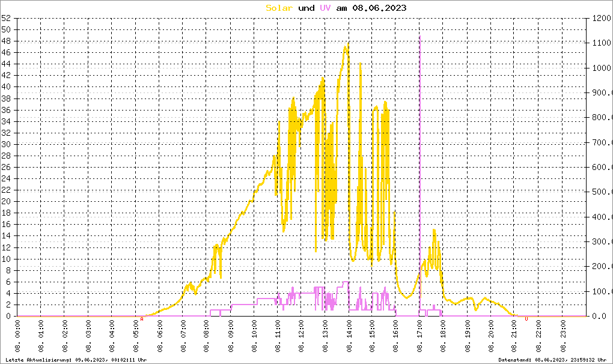Viewport: 613px width, 364px height.
Task: Click the date 08.06.2023 in chart title
Action: coord(379,8)
